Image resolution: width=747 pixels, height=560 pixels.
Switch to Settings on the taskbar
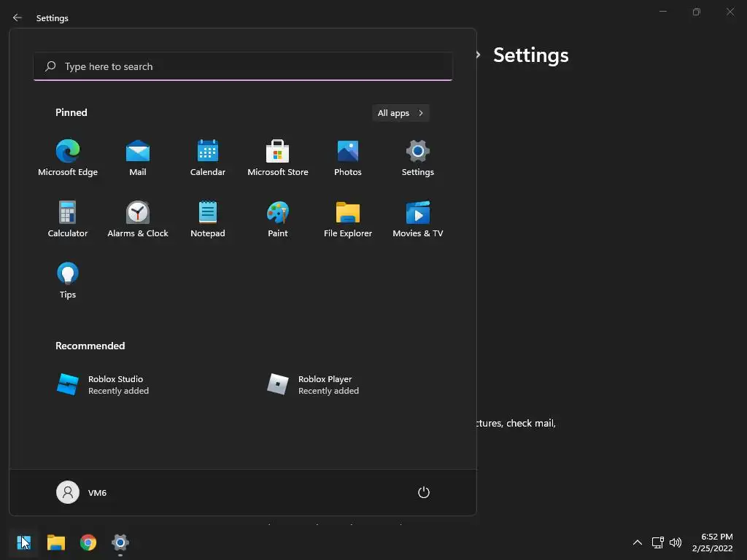pyautogui.click(x=120, y=542)
